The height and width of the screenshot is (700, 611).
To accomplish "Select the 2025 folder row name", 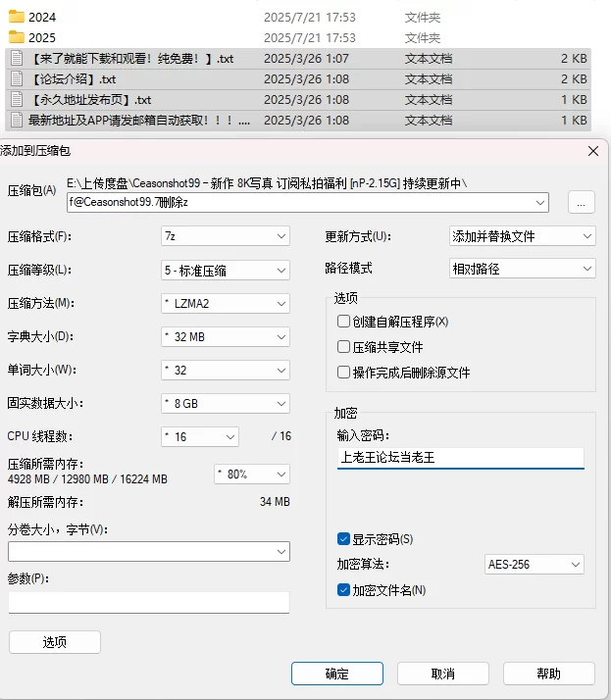I will click(x=42, y=37).
